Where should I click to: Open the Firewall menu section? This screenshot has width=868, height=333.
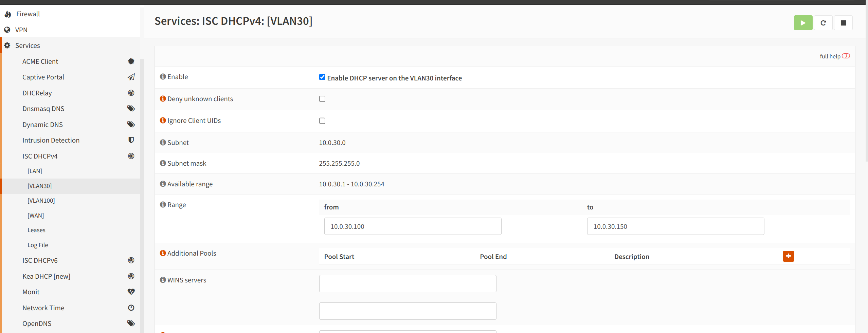[28, 14]
